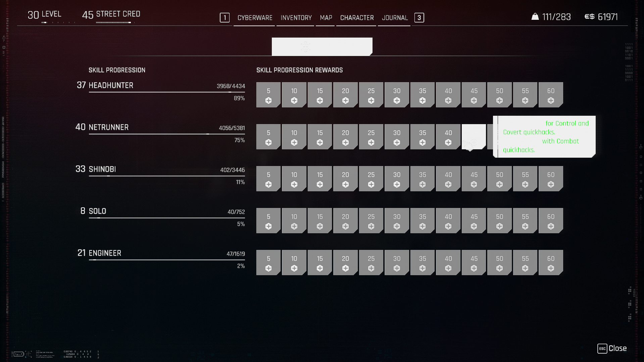Click Netrunner level 40 reward tile
Image resolution: width=644 pixels, height=362 pixels.
tap(448, 137)
